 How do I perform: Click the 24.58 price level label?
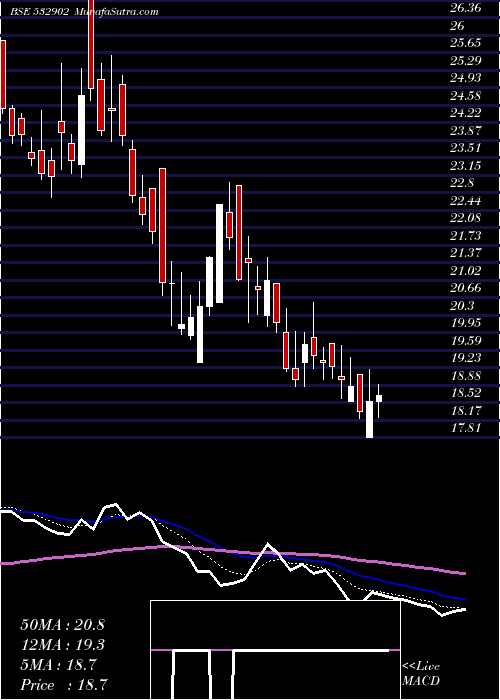tap(466, 96)
